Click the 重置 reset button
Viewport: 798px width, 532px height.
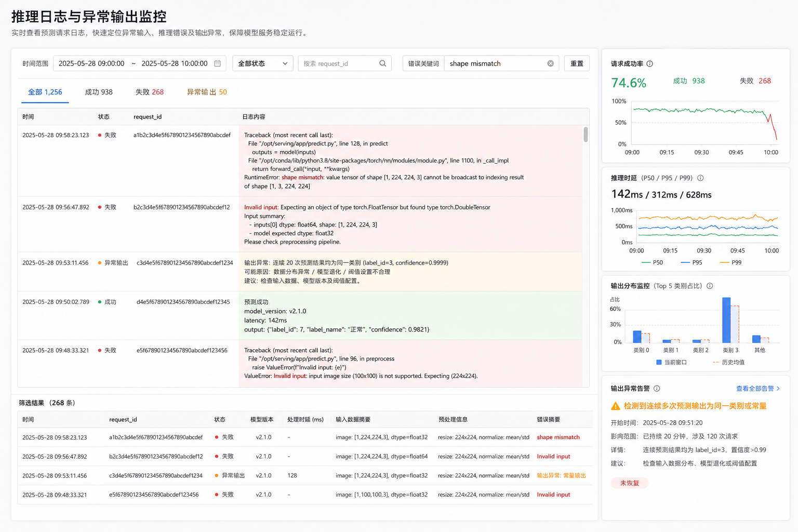click(577, 63)
